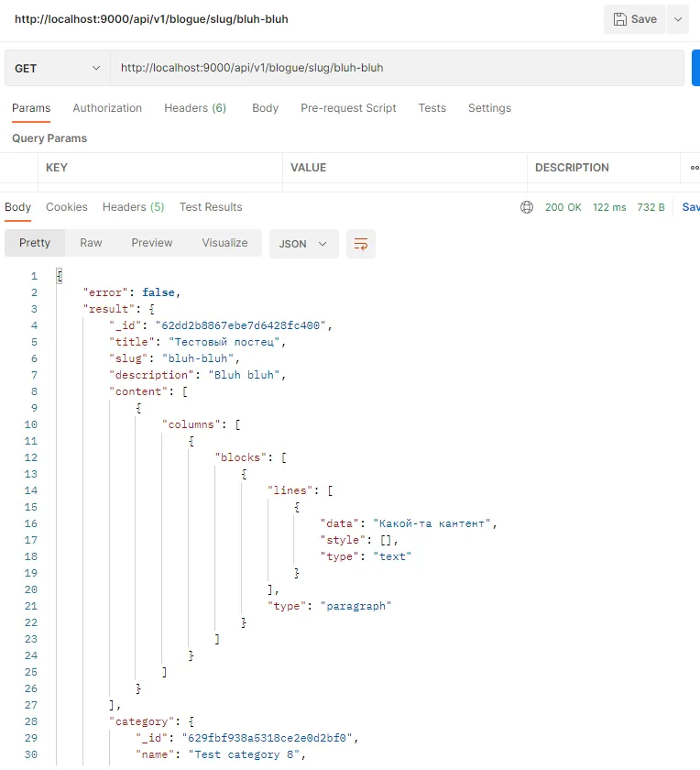Screen dimensions: 700x770
Task: Click the globe network information icon
Action: coord(527,207)
